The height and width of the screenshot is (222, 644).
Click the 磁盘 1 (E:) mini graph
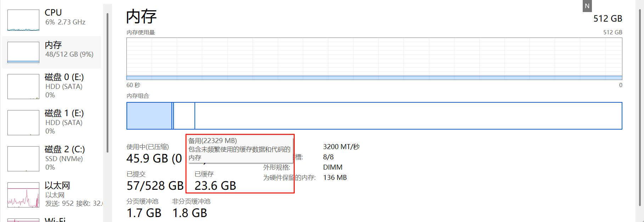[23, 123]
